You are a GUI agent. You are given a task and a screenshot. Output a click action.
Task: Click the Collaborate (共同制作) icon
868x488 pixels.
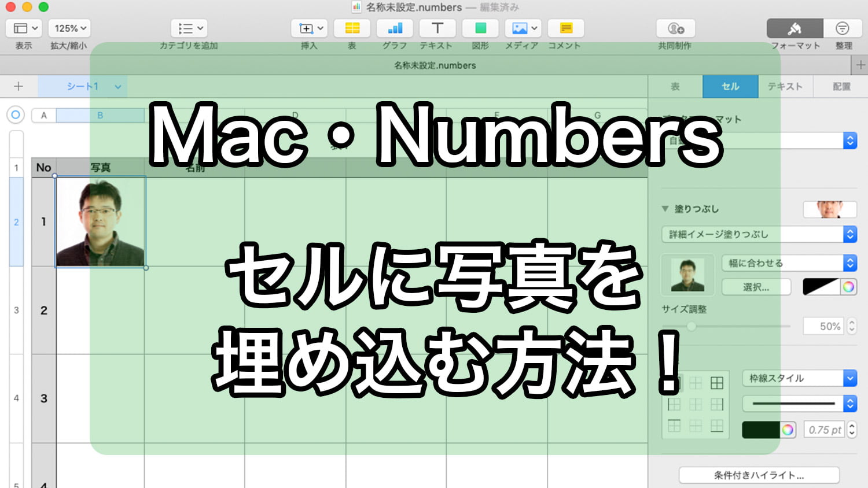[675, 28]
